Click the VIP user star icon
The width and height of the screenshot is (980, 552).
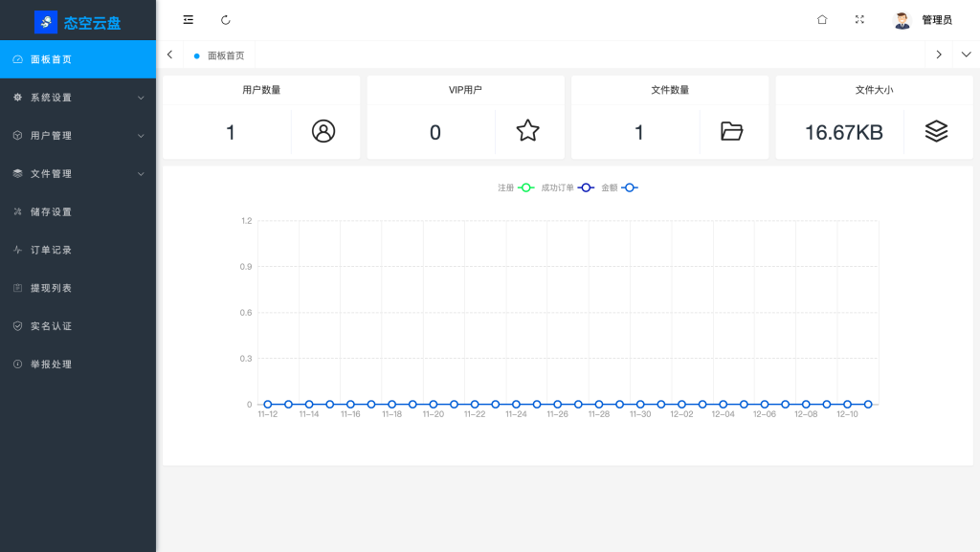(527, 132)
